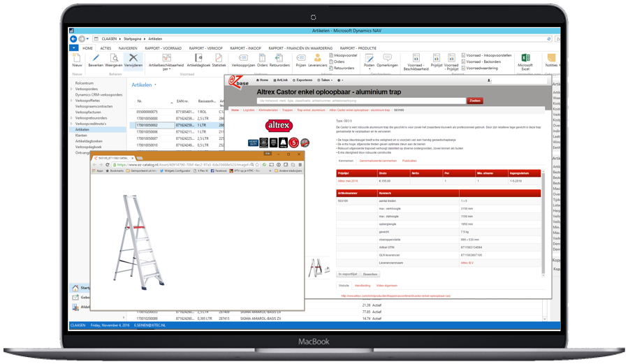Reload the page in the Chrome window

(108, 165)
